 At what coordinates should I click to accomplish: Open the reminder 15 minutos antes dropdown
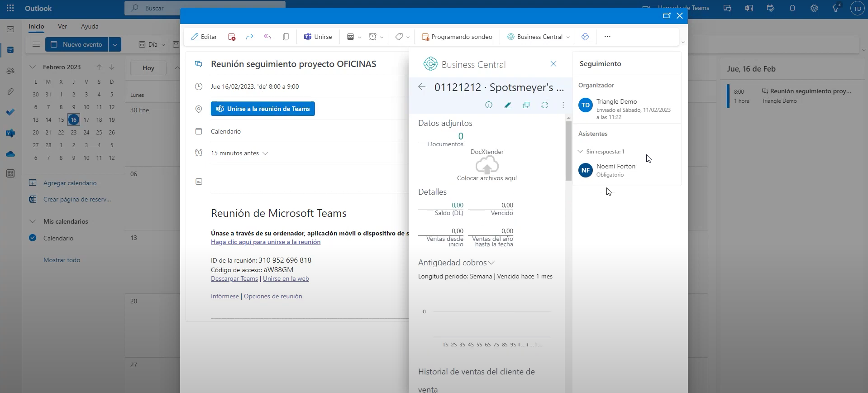click(x=239, y=153)
